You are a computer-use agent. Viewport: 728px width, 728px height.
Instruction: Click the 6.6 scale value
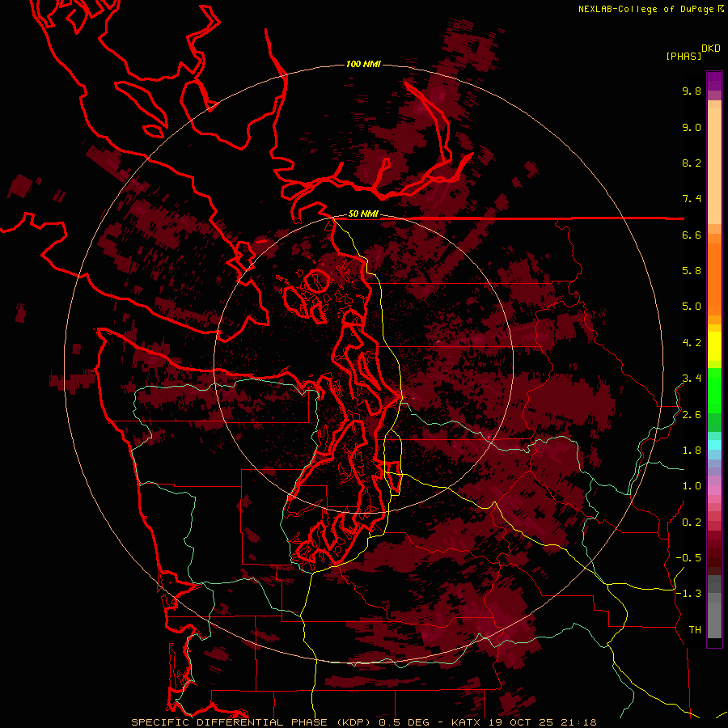692,235
